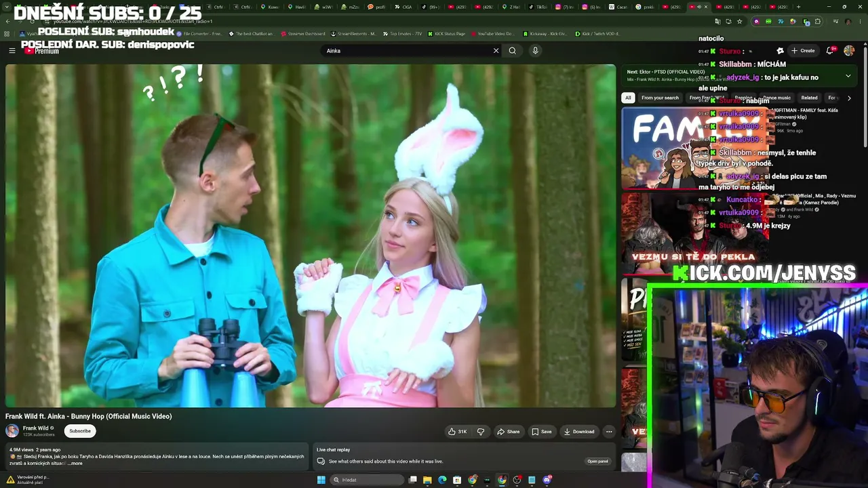Image resolution: width=868 pixels, height=488 pixels.
Task: Like the Bunny Hop video
Action: tap(458, 432)
